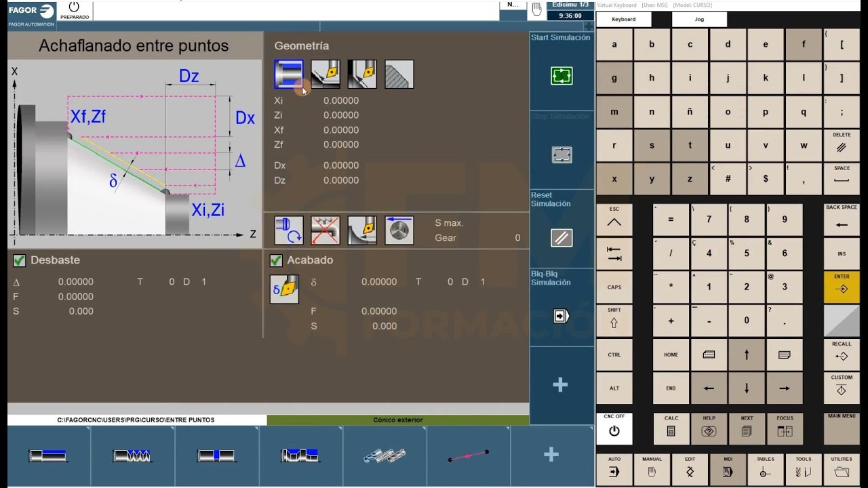The image size is (868, 488).
Task: Toggle the INS key
Action: click(x=842, y=253)
